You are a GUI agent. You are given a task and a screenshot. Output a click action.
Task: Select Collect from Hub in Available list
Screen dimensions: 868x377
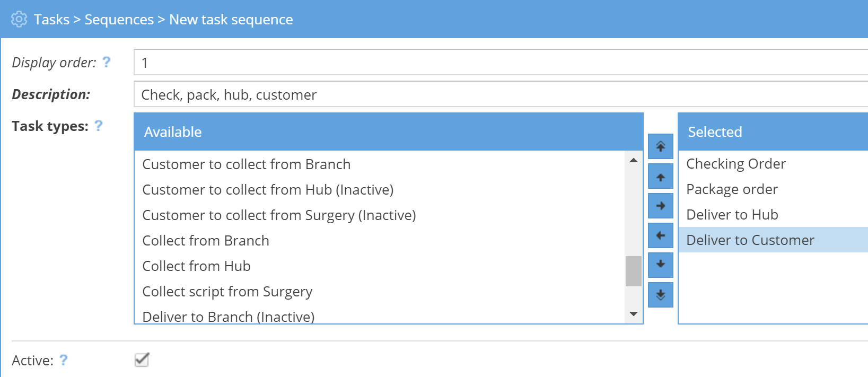(x=197, y=266)
